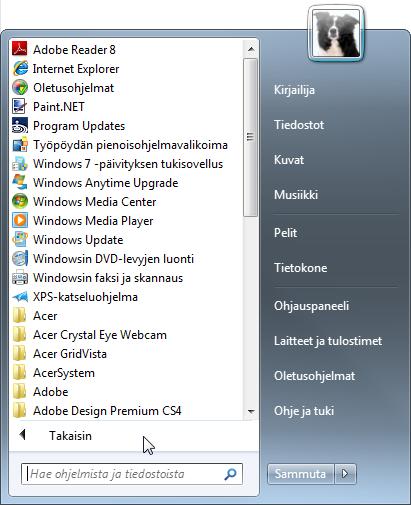Select Program Updates text label

(x=79, y=126)
